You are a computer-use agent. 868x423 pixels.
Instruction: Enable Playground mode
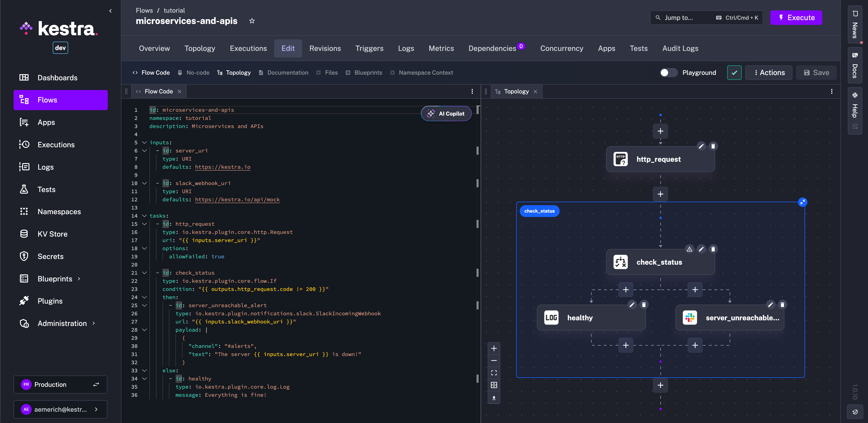pyautogui.click(x=669, y=72)
